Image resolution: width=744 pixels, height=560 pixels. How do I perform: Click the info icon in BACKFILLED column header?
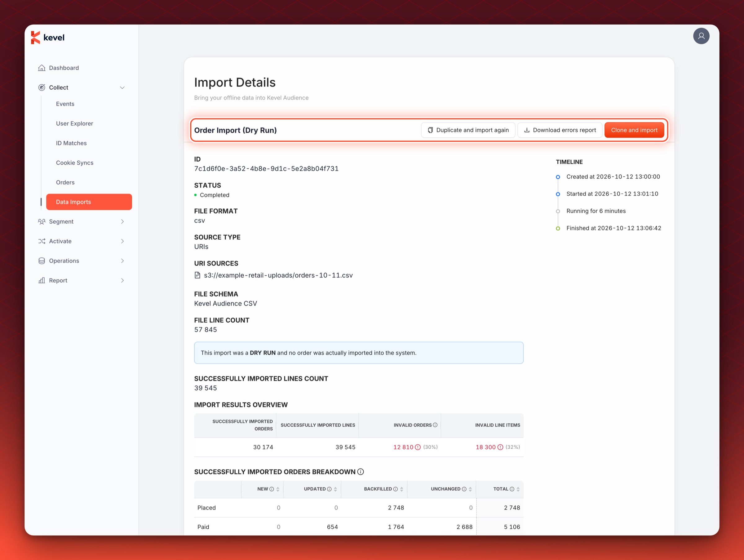(x=395, y=489)
